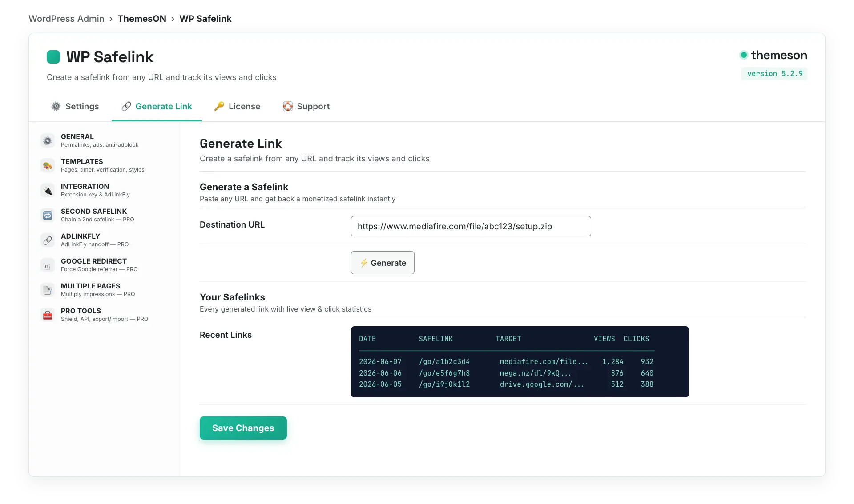Open INTEGRATION sidebar section
This screenshot has height=504, width=854.
pyautogui.click(x=104, y=190)
